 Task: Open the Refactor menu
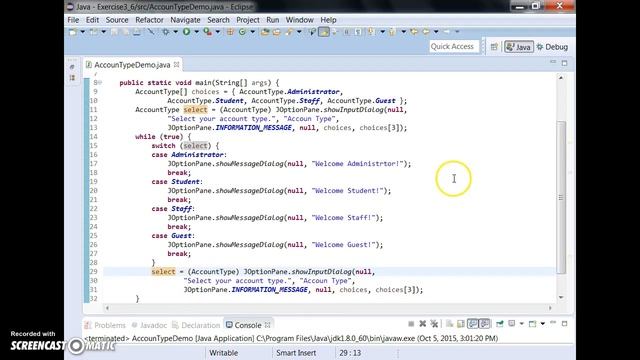tap(149, 20)
